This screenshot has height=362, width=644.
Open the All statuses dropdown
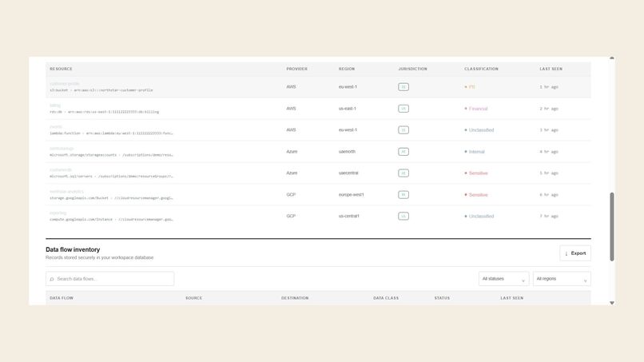click(503, 279)
